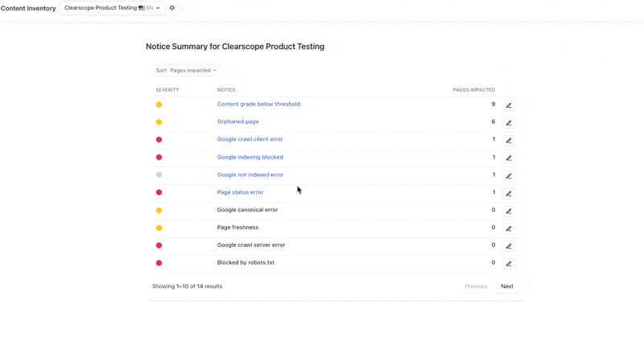Viewport: 644px width, 346px height.
Task: Click yellow severity dot for Page freshness
Action: [x=159, y=228]
